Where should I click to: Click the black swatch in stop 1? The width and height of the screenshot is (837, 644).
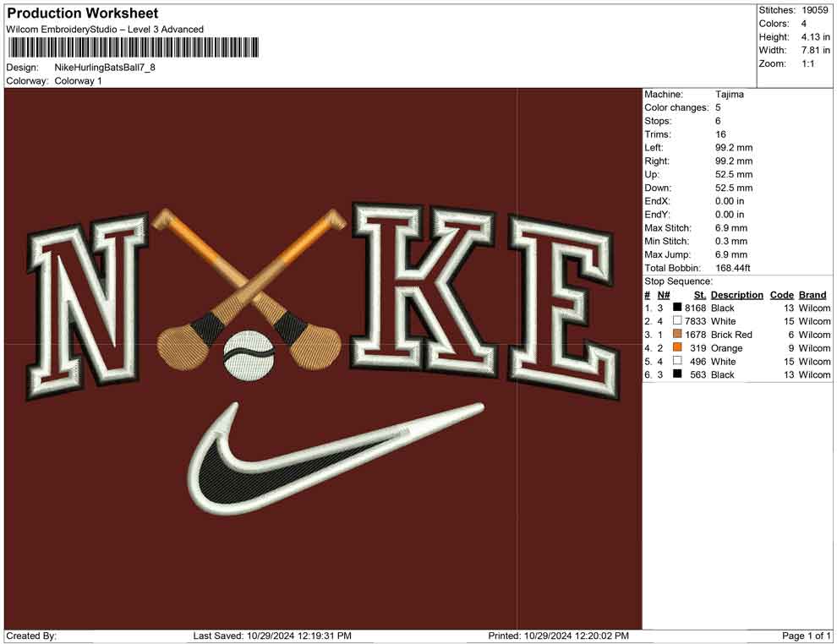click(677, 308)
